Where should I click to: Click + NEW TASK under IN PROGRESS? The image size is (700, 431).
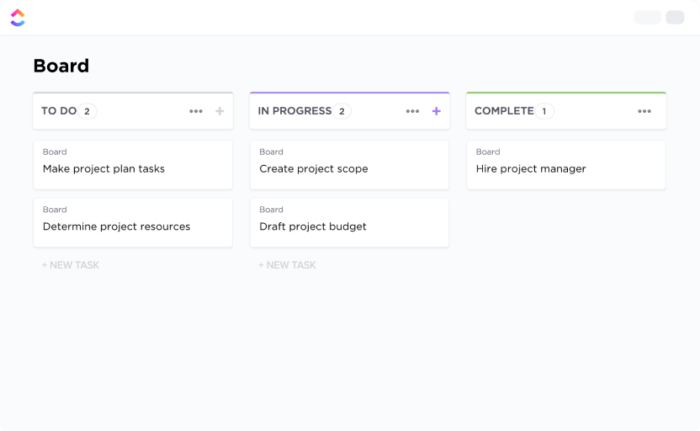click(287, 265)
